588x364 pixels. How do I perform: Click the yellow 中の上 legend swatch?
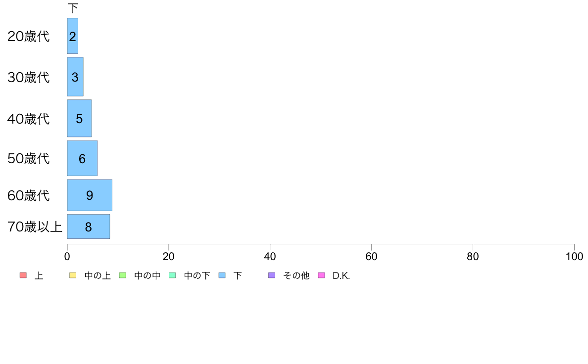coord(73,275)
